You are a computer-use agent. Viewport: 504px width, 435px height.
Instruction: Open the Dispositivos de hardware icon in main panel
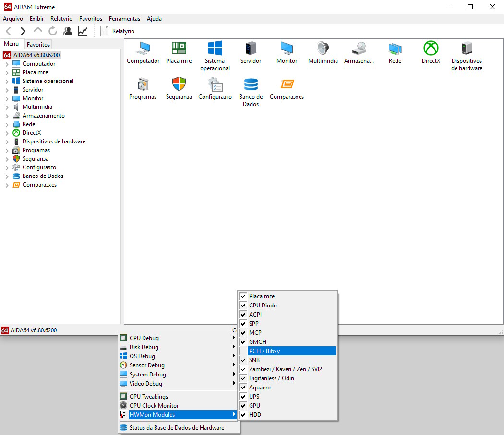point(467,48)
